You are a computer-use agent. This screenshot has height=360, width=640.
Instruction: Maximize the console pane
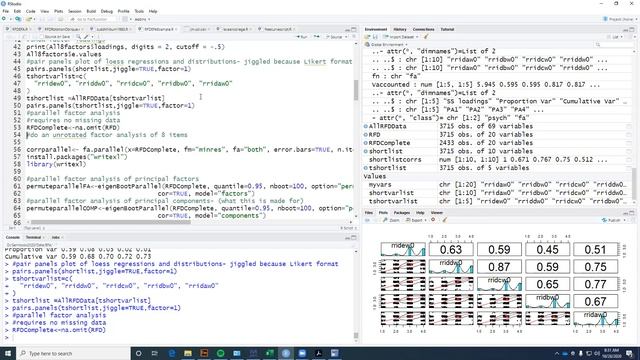pyautogui.click(x=354, y=237)
